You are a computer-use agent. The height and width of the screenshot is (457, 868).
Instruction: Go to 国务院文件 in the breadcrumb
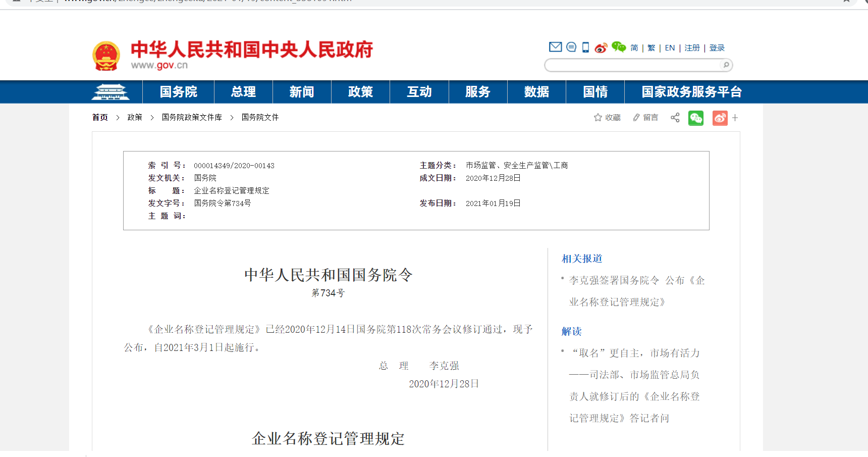(x=260, y=117)
